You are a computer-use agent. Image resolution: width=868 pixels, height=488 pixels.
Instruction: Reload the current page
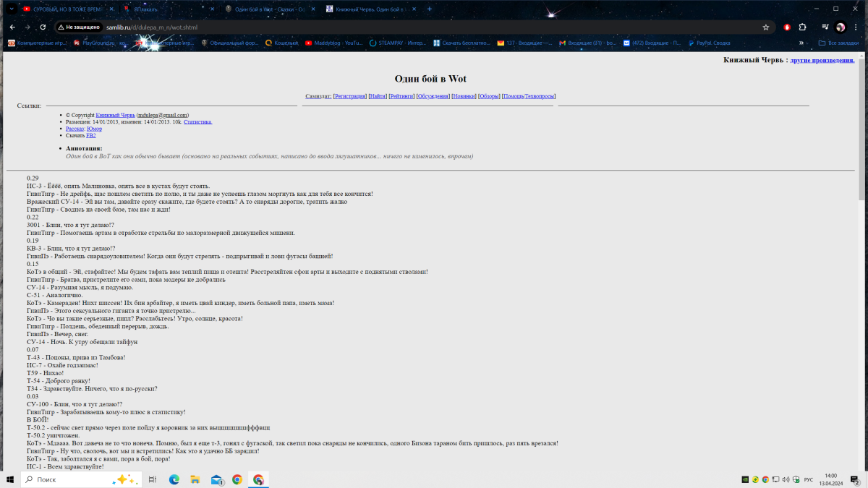(x=43, y=27)
